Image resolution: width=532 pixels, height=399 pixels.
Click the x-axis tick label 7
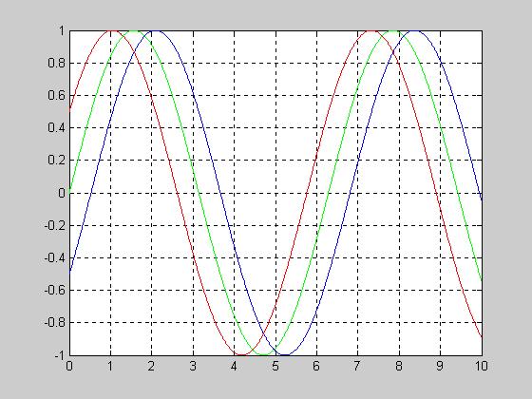point(357,366)
